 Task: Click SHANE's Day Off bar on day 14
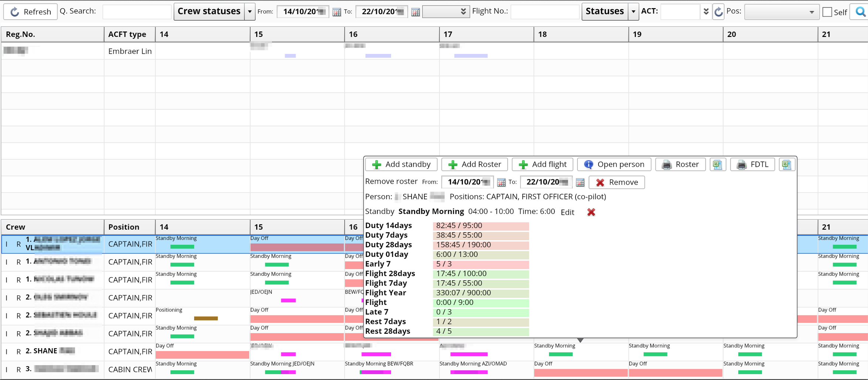click(x=202, y=355)
